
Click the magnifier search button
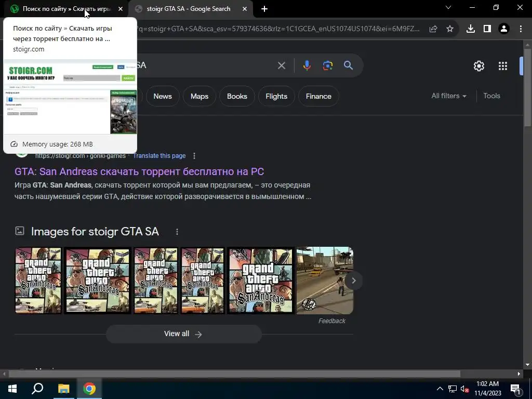(x=349, y=65)
